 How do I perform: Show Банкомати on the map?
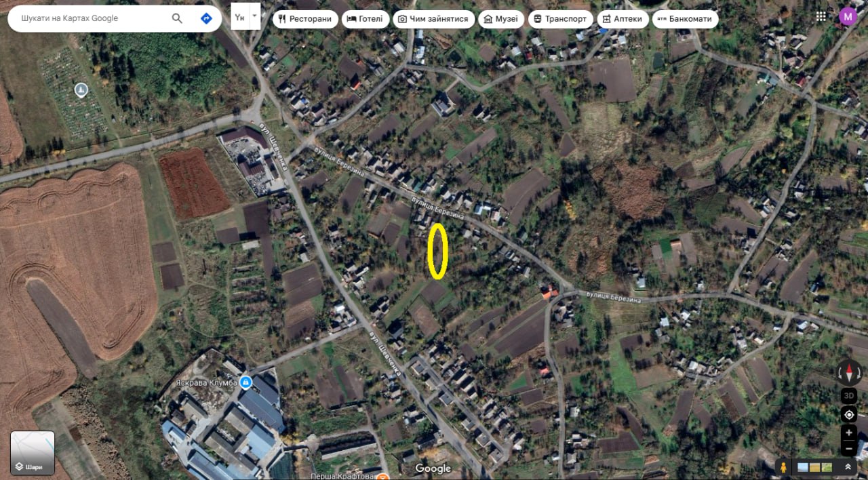[685, 19]
